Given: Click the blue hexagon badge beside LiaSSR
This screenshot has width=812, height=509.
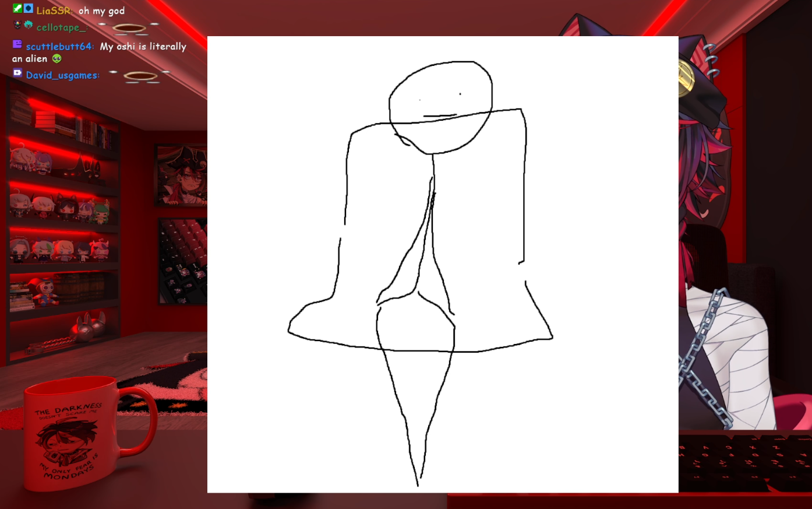Looking at the screenshot, I should (x=28, y=9).
